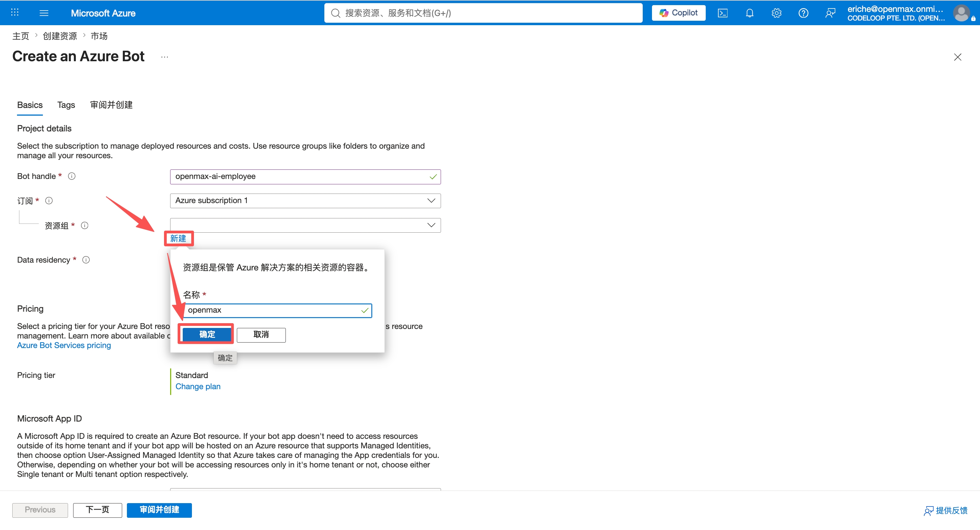Switch to the 审阅并创建 tab
Viewport: 980px width, 530px height.
click(x=111, y=105)
